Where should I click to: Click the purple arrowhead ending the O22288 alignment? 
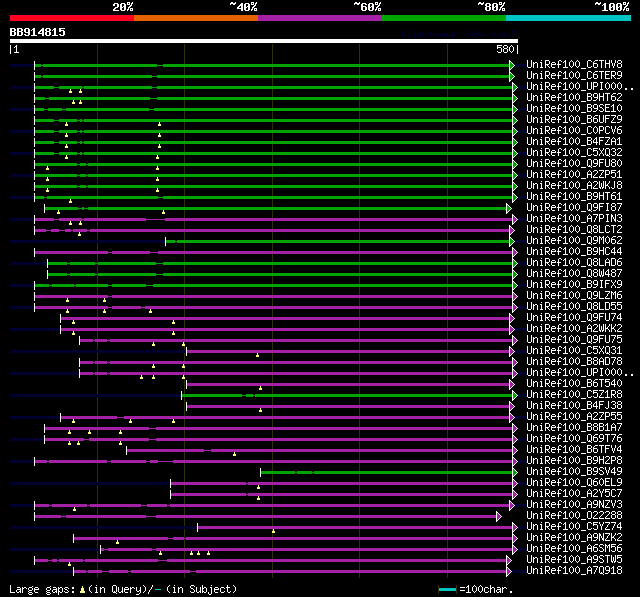click(x=498, y=517)
